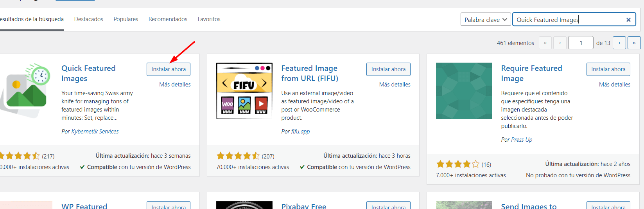Switch to the Recomendados tab
The image size is (644, 209).
pos(168,19)
